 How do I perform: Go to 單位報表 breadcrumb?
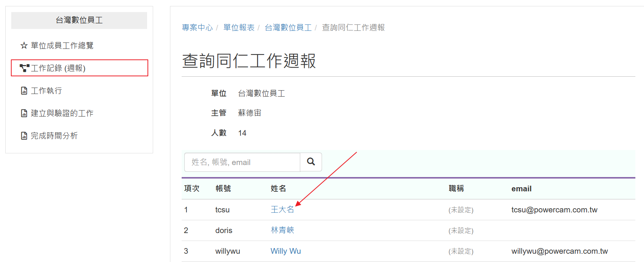click(239, 27)
